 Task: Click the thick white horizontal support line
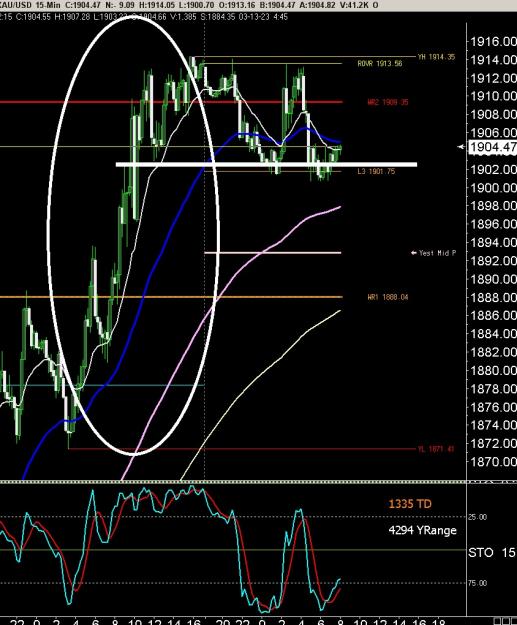[266, 164]
